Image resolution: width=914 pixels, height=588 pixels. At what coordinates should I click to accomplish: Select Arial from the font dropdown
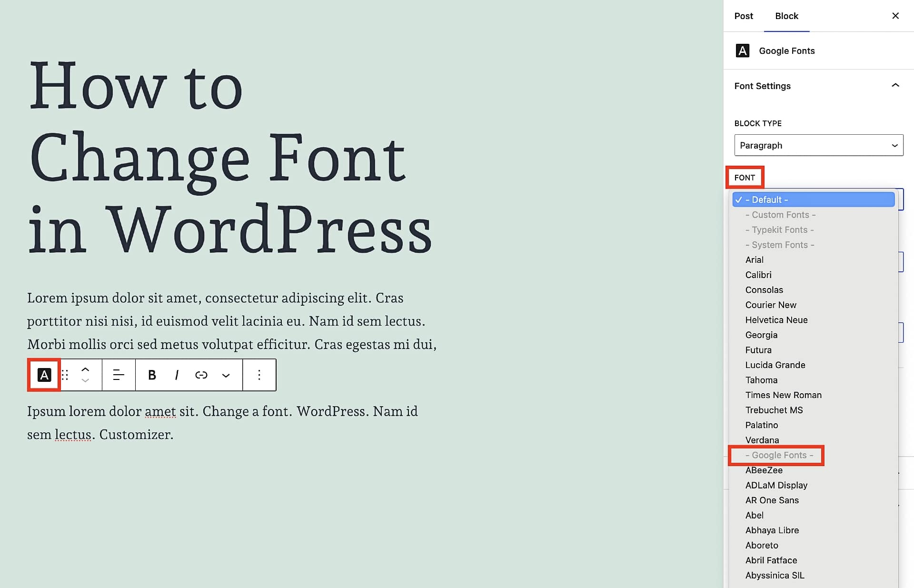pos(755,259)
